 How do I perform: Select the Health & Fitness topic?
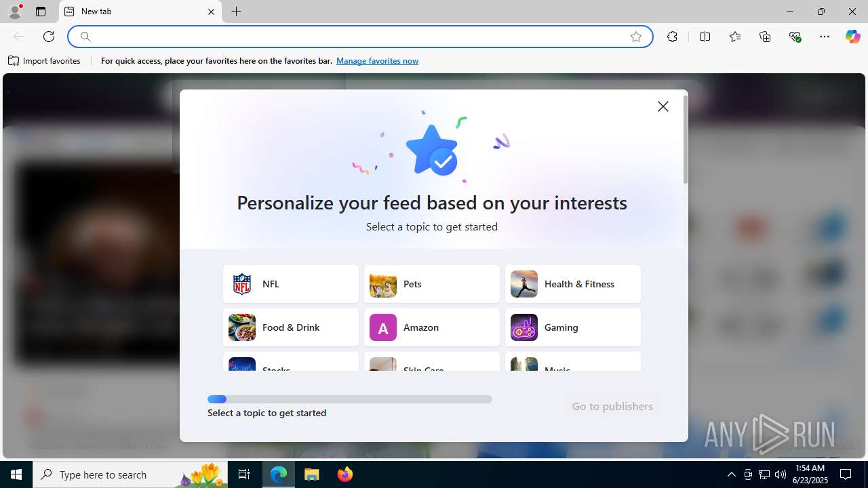click(573, 284)
